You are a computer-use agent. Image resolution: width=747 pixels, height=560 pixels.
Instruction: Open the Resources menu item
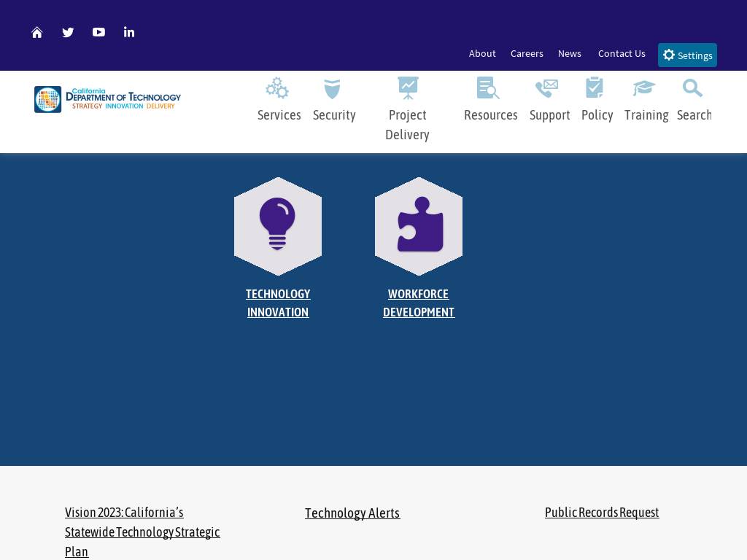(x=490, y=101)
